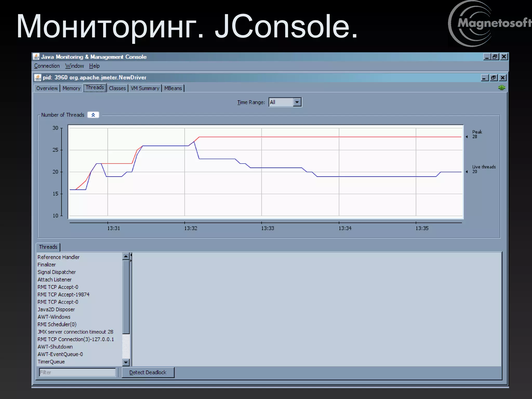This screenshot has height=399, width=532.
Task: Minimize the pid 3960 inner window
Action: 484,78
